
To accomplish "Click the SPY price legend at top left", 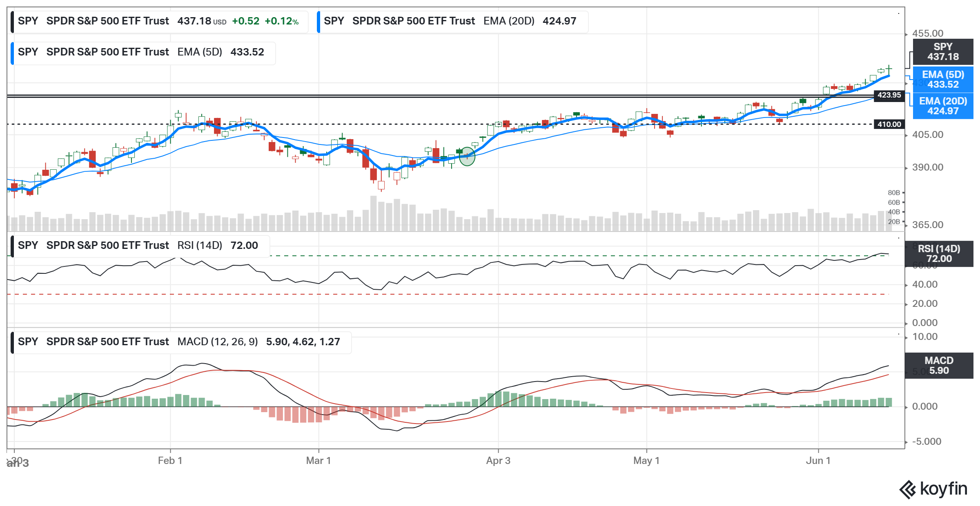I will (x=158, y=21).
